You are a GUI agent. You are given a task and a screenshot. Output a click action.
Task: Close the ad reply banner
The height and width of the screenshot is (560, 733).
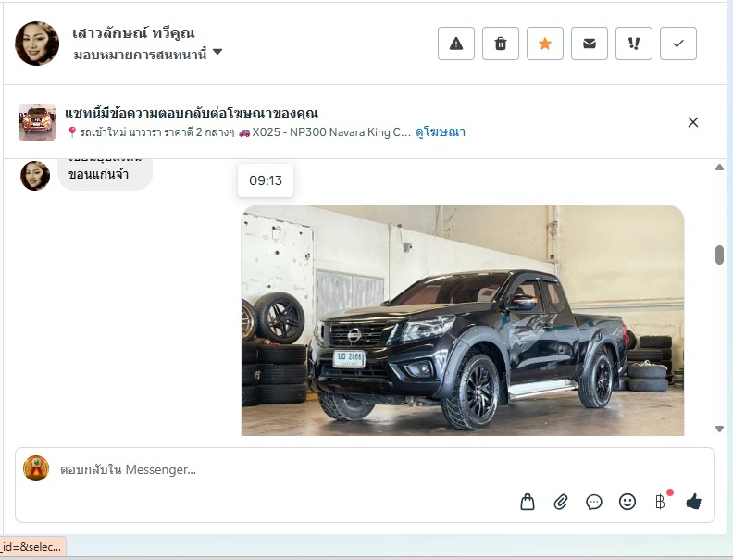(693, 122)
